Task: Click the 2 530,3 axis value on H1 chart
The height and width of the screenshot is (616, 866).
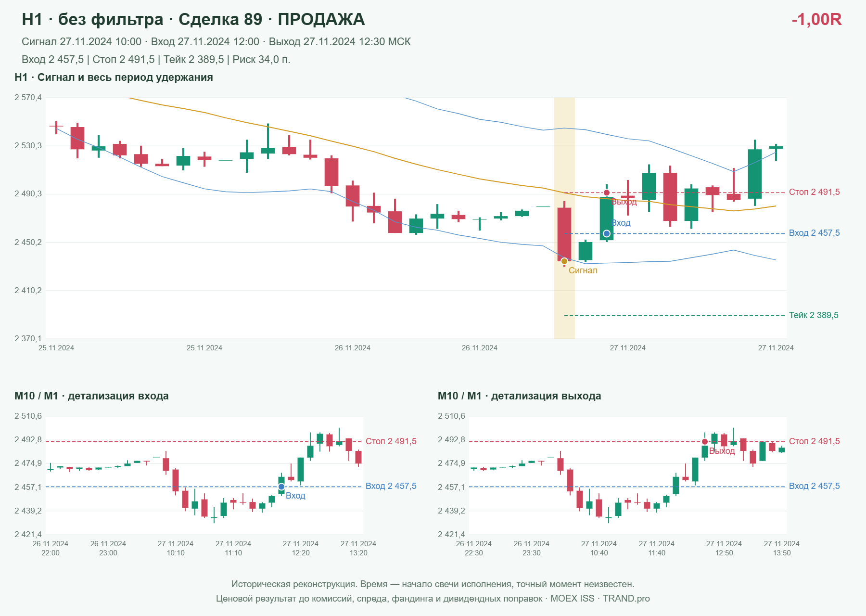Action: 28,146
